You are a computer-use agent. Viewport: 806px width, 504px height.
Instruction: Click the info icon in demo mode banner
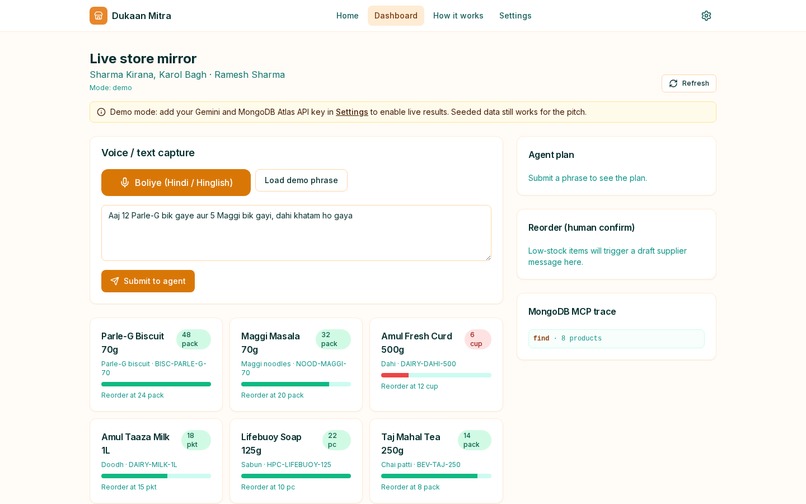coord(101,112)
